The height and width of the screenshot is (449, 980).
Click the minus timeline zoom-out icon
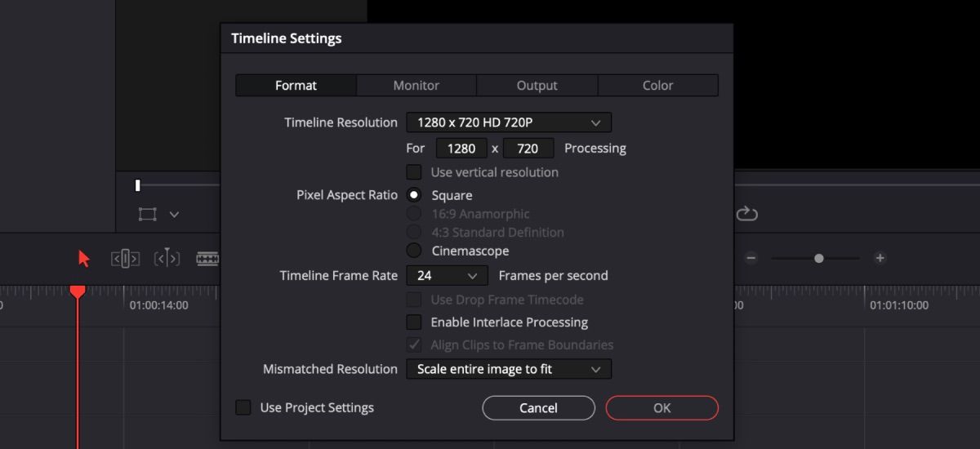[x=751, y=258]
